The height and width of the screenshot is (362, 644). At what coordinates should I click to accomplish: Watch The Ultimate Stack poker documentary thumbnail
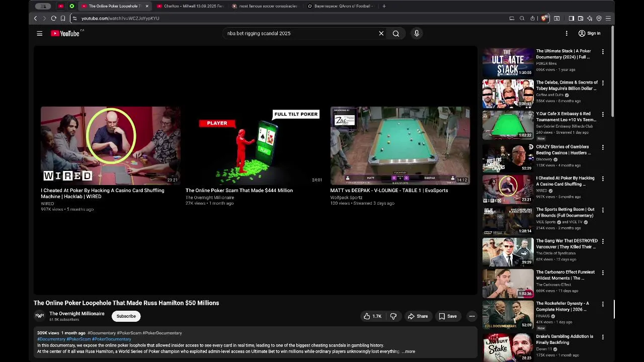[508, 62]
